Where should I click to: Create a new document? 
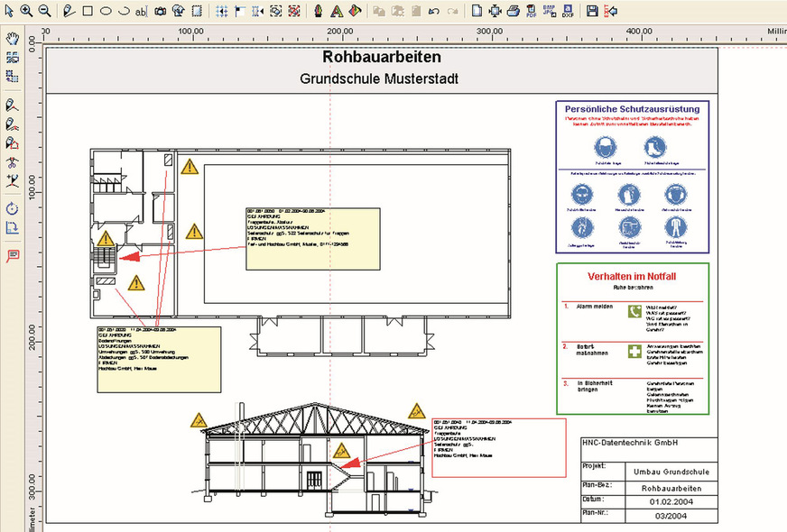tap(476, 10)
